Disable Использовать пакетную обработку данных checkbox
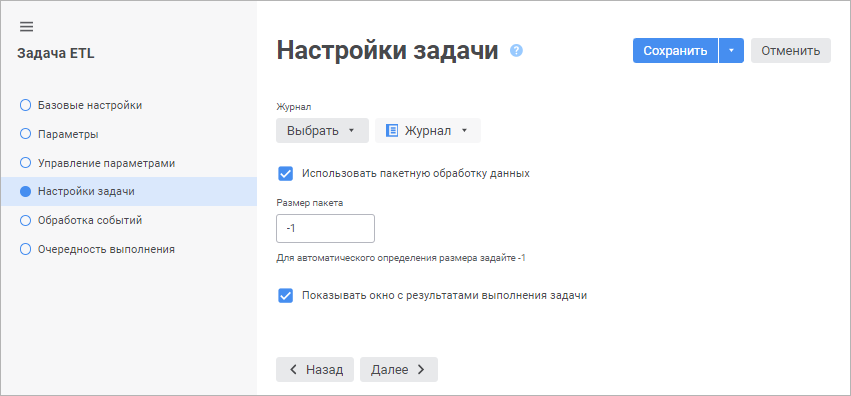This screenshot has height=396, width=851. pyautogui.click(x=285, y=174)
